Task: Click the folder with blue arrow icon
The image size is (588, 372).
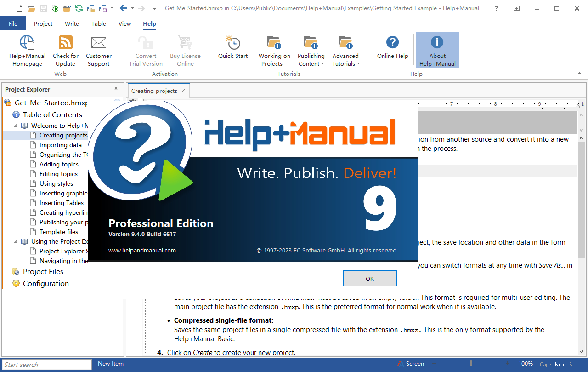Action: coord(67,8)
